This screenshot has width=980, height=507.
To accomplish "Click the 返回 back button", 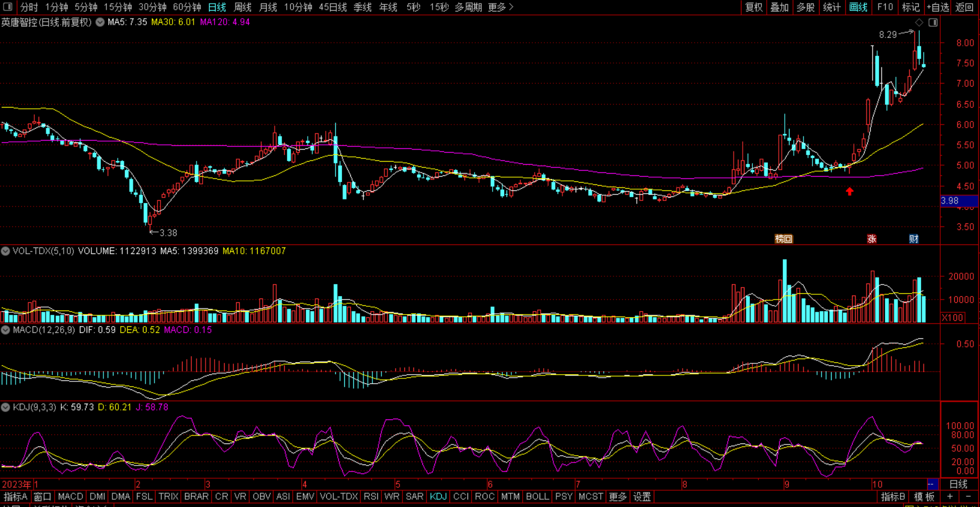I will point(965,7).
